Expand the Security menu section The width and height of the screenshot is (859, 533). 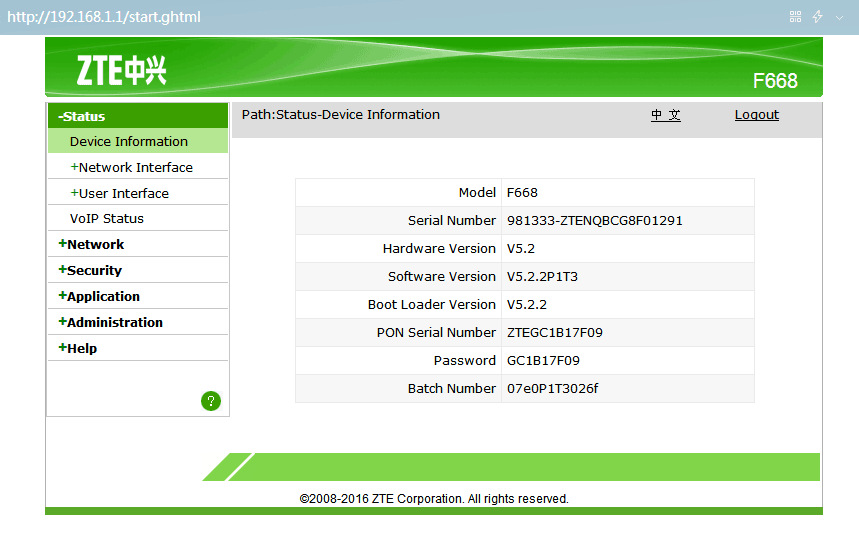coord(138,270)
